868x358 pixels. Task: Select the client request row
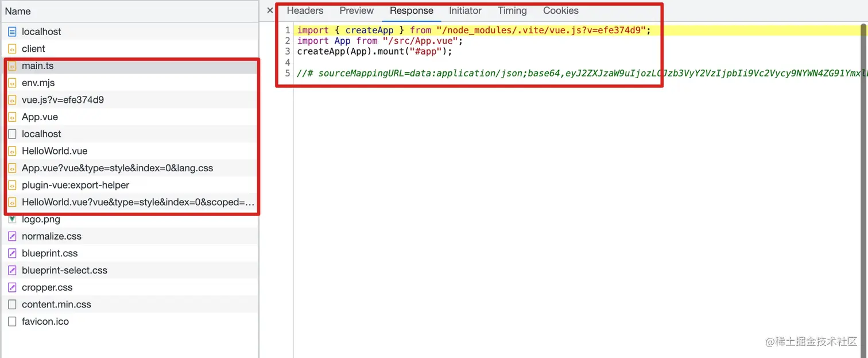[129, 49]
